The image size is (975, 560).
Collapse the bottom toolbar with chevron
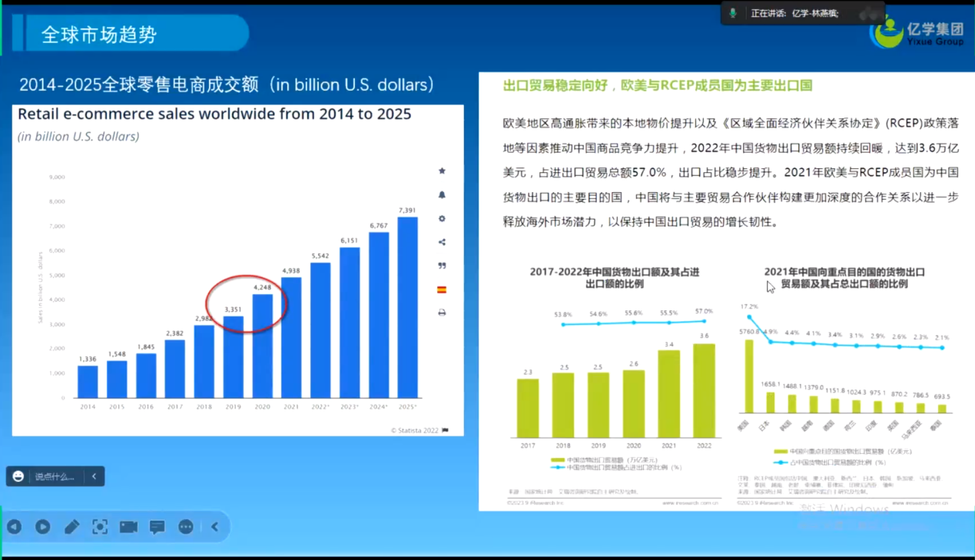tap(214, 526)
